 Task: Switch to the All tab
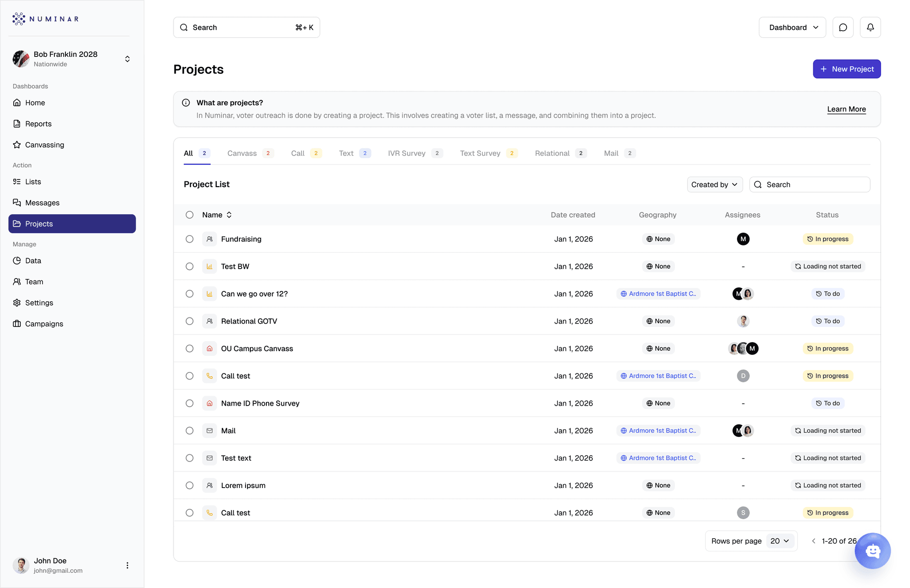(197, 154)
